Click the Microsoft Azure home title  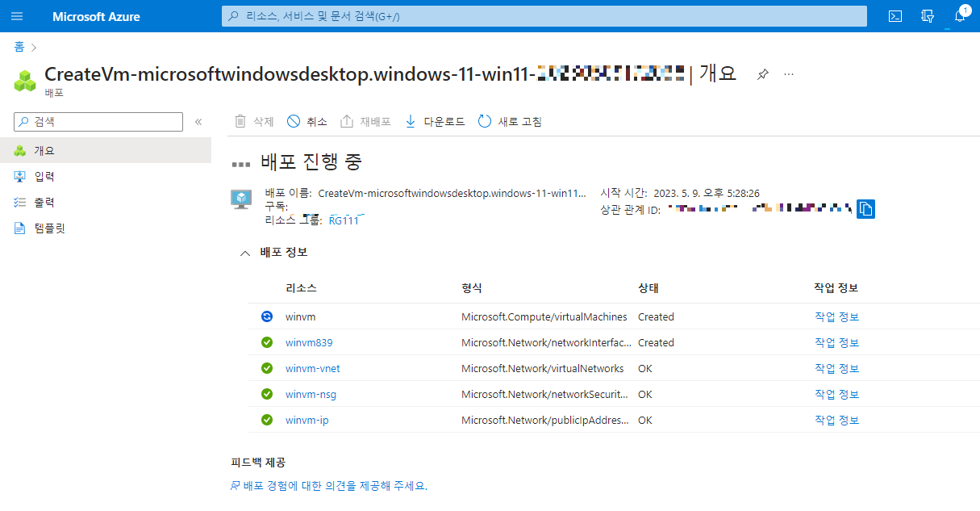click(96, 16)
